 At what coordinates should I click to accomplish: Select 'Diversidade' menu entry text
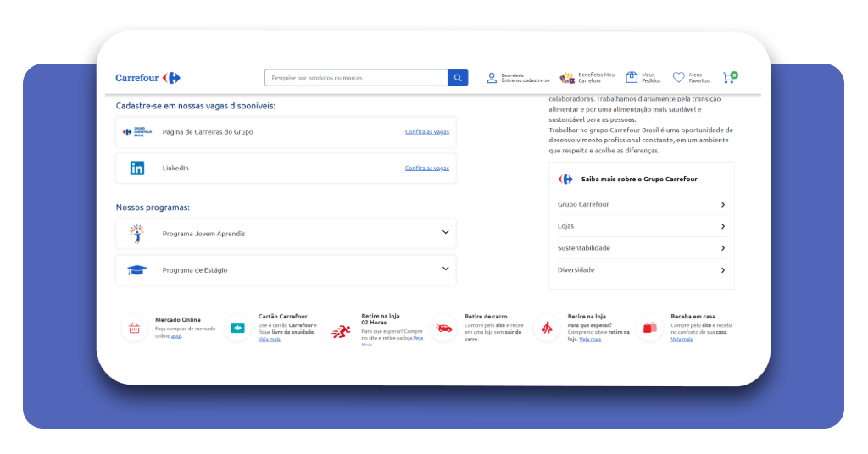576,270
